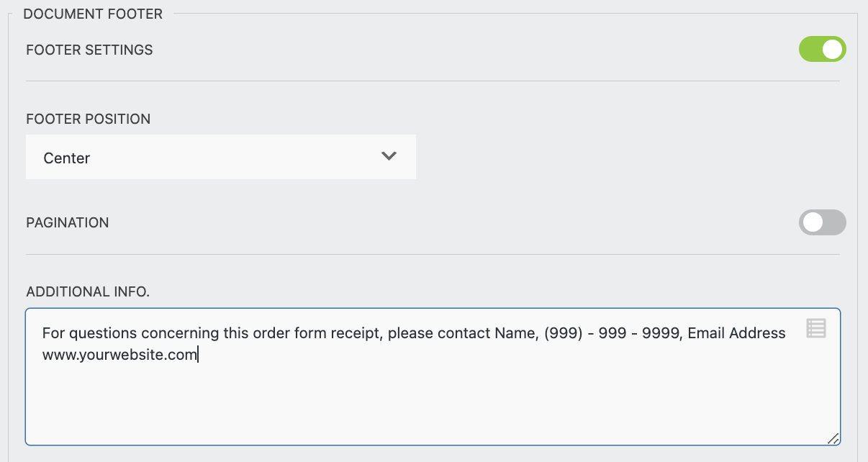Click the www.yourwebsite.com text

point(119,353)
